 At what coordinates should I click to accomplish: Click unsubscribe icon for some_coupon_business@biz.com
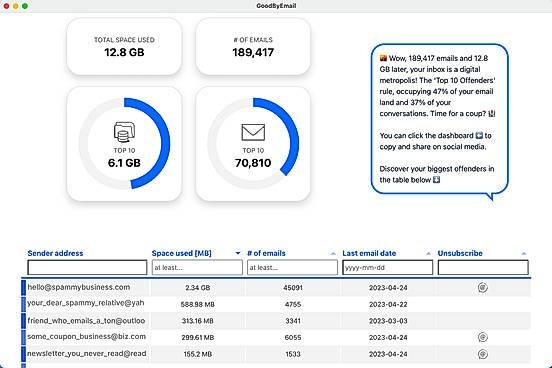pos(483,337)
